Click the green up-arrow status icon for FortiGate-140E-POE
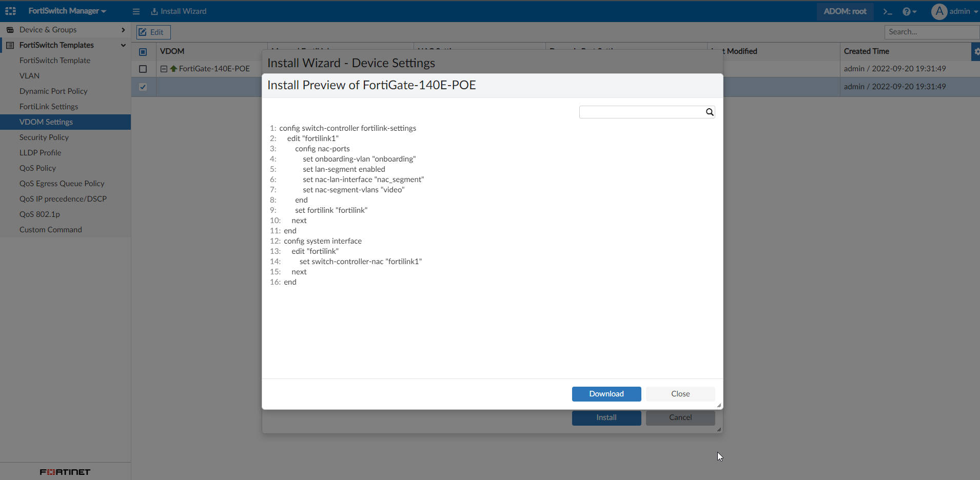Screen dimensions: 980x480 pos(173,68)
